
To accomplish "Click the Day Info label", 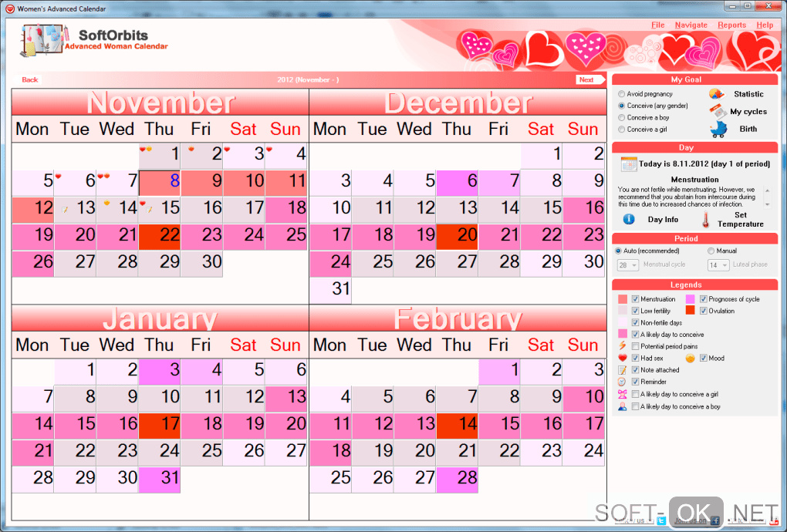I will coord(663,220).
